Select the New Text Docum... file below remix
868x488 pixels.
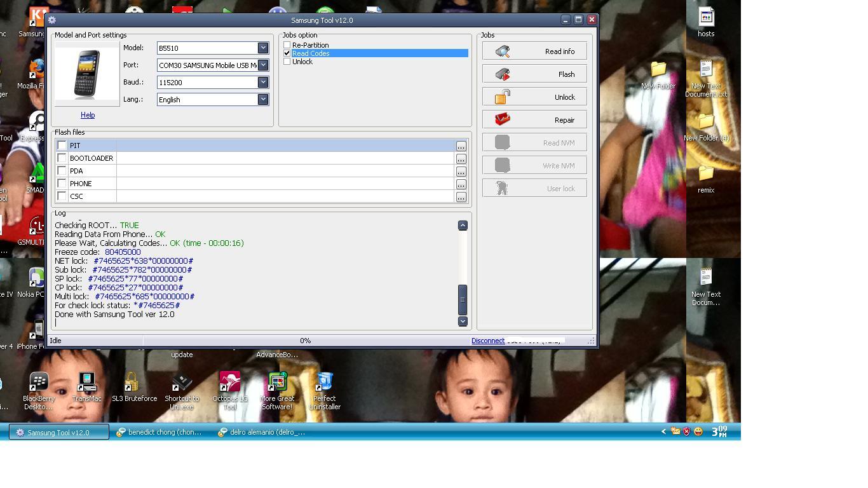pyautogui.click(x=706, y=287)
